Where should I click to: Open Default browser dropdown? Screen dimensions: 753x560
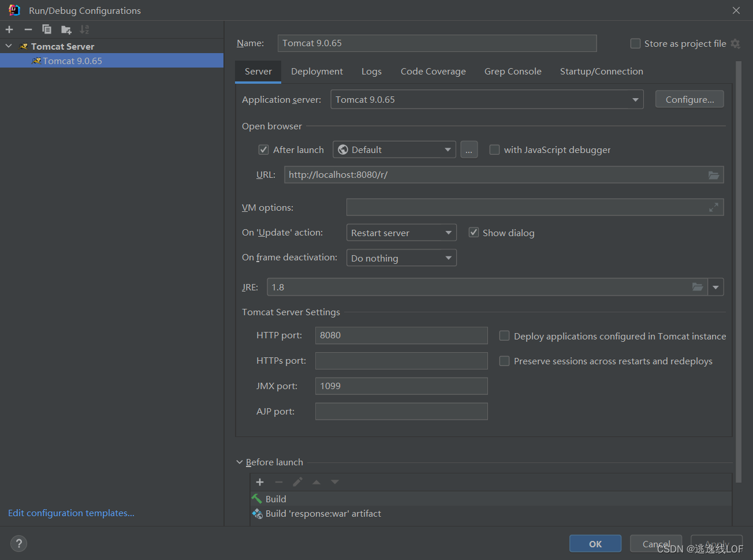click(394, 150)
